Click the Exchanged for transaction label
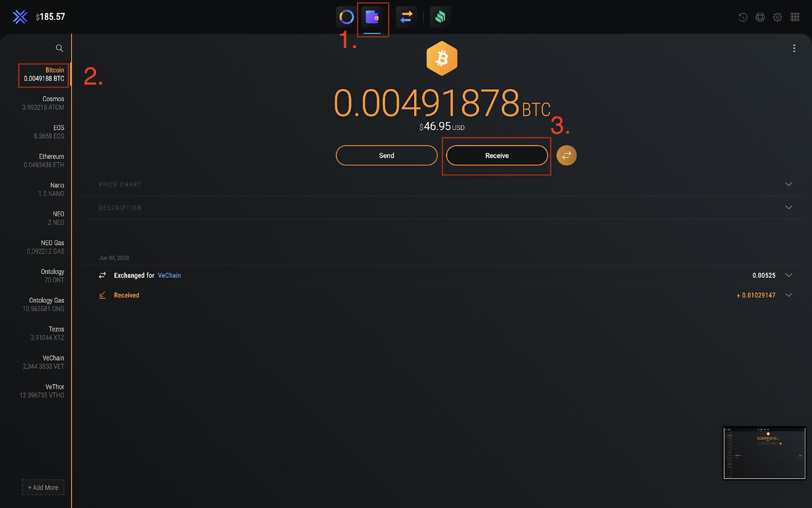 [x=134, y=275]
